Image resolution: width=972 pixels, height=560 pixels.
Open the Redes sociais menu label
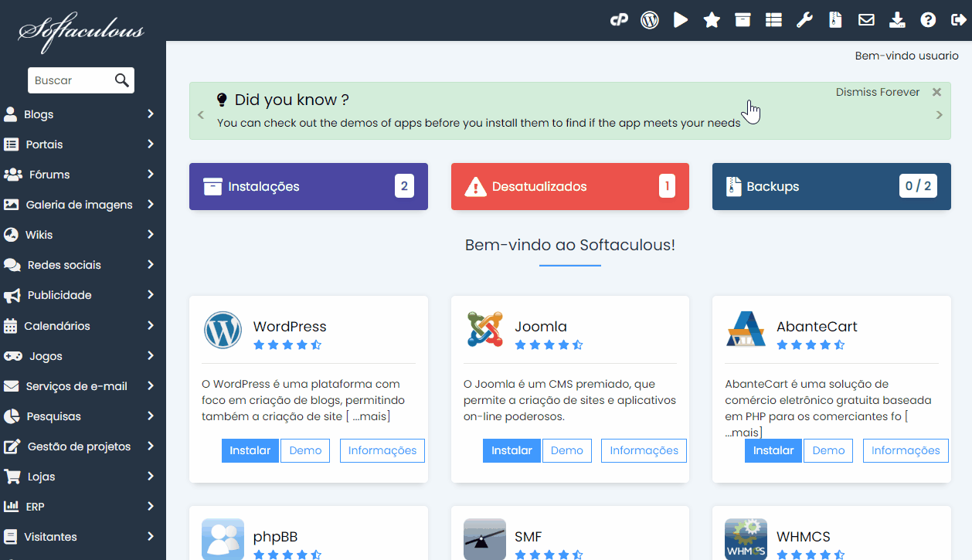point(64,265)
